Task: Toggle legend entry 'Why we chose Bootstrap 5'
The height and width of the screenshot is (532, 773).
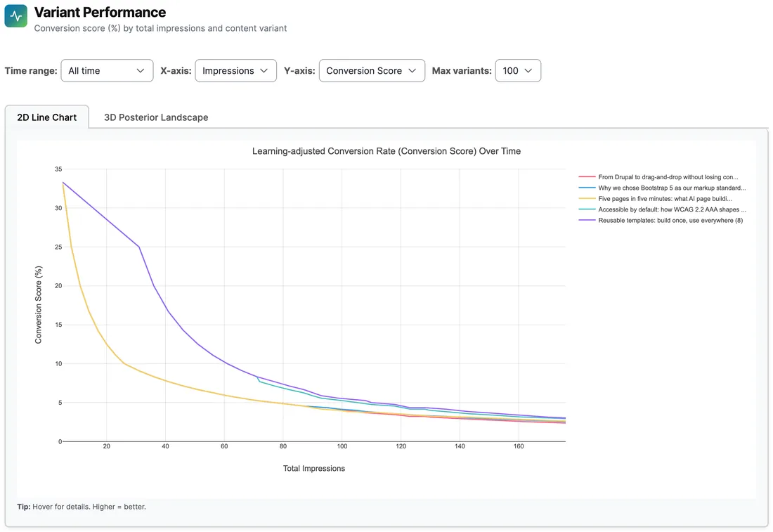Action: [662, 188]
